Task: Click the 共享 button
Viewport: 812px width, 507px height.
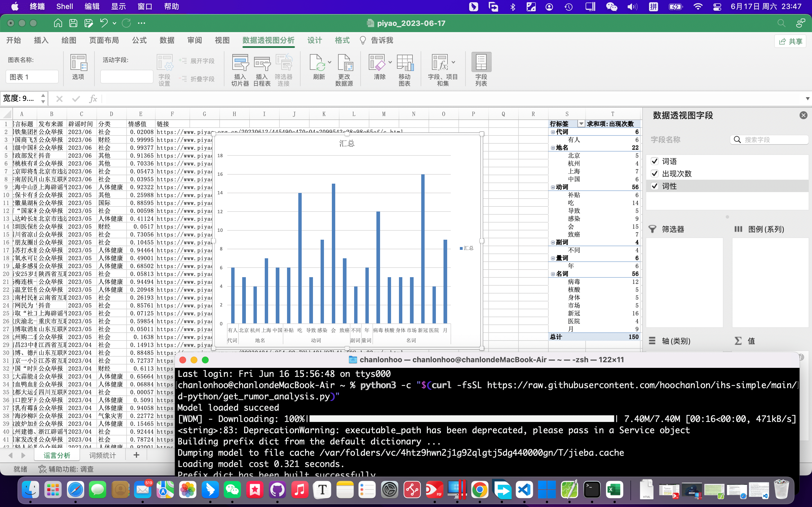Action: (x=790, y=41)
